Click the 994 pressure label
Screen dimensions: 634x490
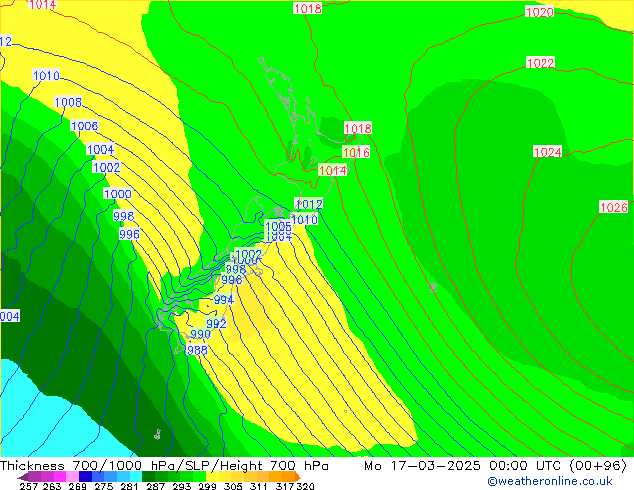(x=224, y=300)
